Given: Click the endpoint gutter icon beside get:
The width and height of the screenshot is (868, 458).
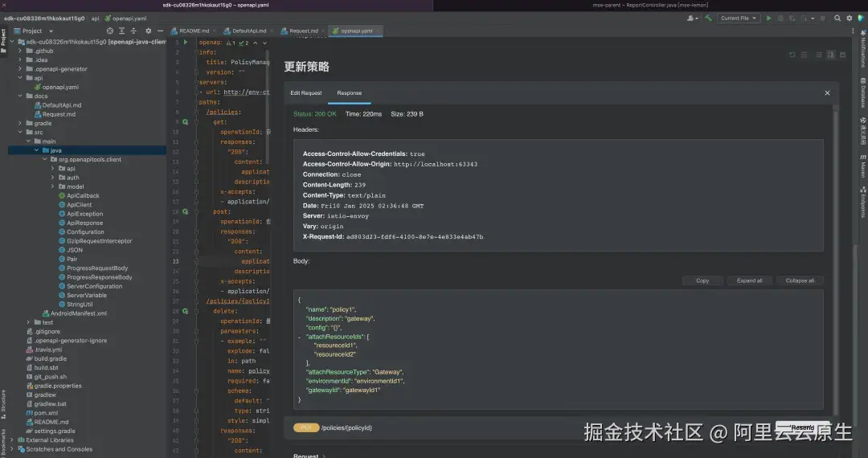Looking at the screenshot, I should (186, 121).
